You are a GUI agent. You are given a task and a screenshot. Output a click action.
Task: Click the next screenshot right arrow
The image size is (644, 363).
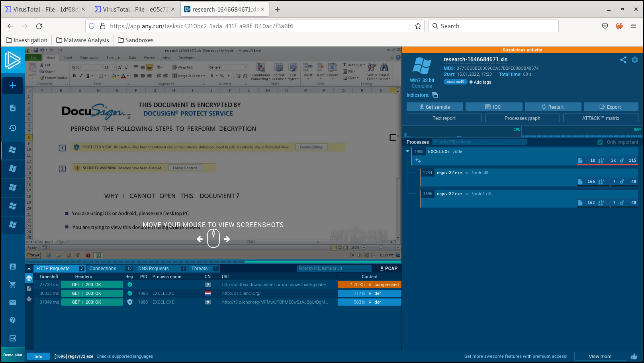pyautogui.click(x=227, y=239)
